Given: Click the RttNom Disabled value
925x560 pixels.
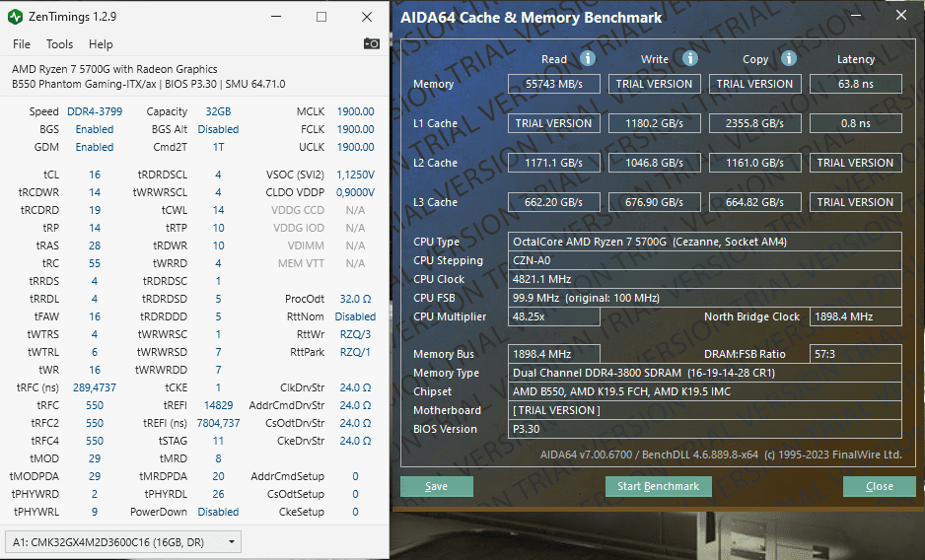Looking at the screenshot, I should click(355, 316).
